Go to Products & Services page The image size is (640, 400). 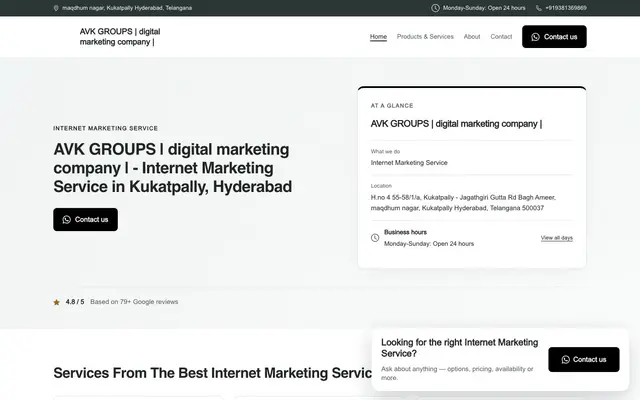[425, 37]
